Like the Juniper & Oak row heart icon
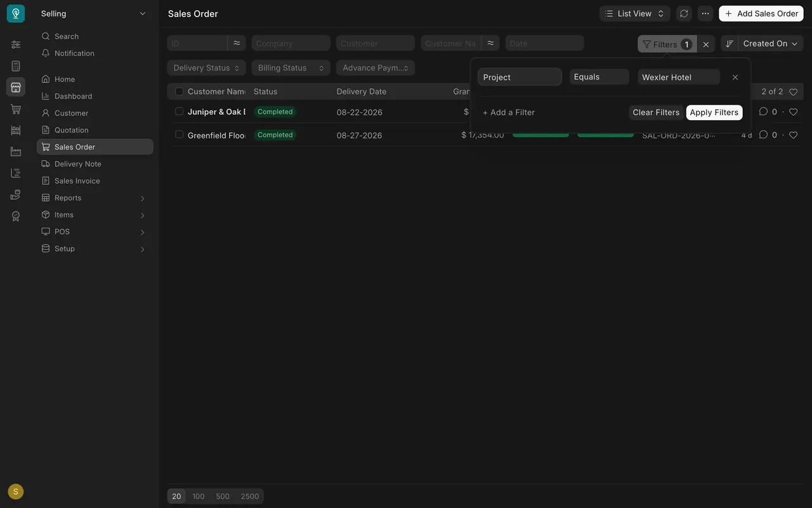This screenshot has height=508, width=812. point(793,112)
